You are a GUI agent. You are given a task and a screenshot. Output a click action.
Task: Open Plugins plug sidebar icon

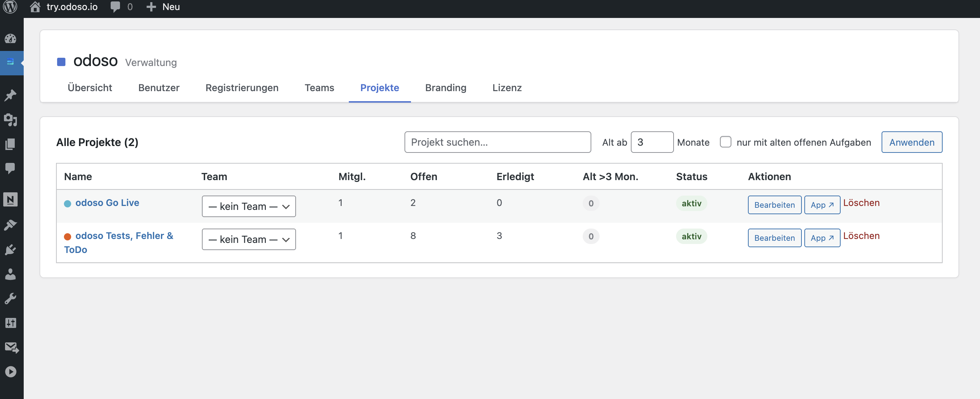click(11, 250)
